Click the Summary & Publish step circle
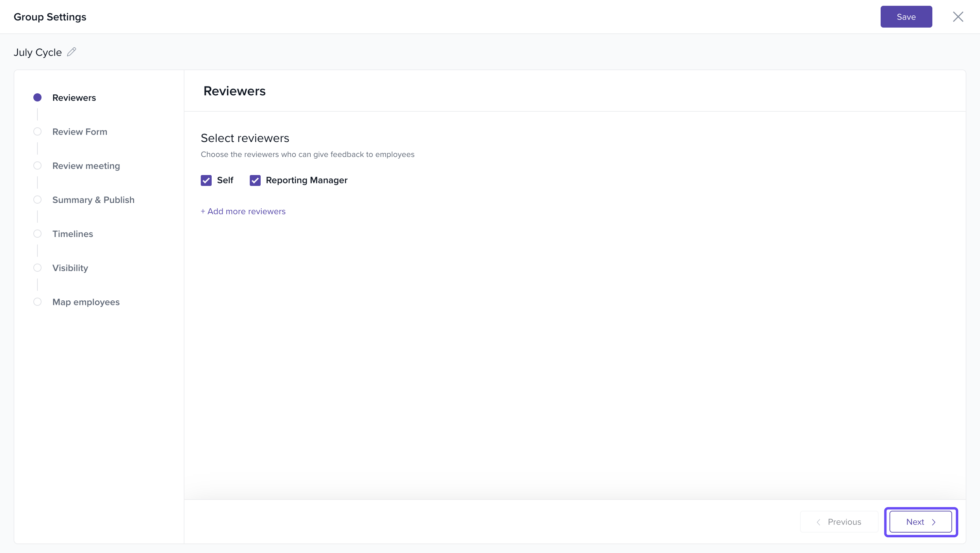Image resolution: width=980 pixels, height=553 pixels. pyautogui.click(x=37, y=200)
